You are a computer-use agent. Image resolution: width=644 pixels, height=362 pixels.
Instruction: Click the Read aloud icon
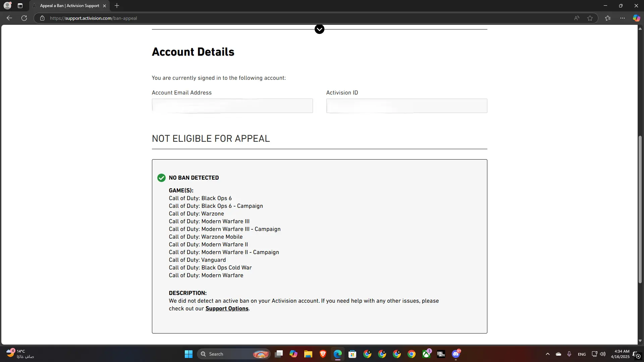pyautogui.click(x=577, y=18)
